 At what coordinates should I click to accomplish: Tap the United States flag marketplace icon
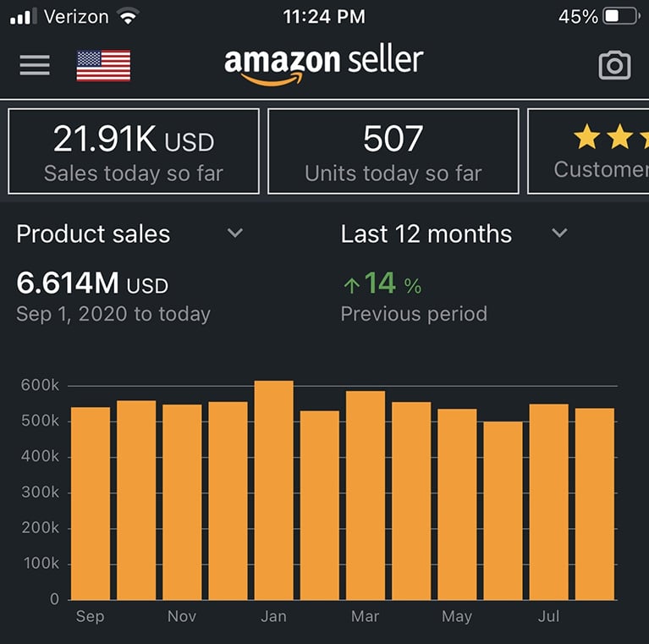tap(103, 66)
